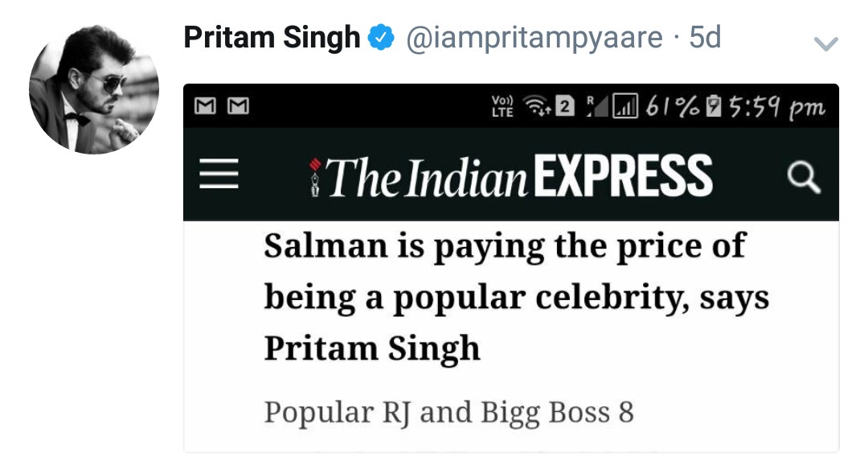Open the Salman is paying the price headline
This screenshot has height=457, width=868.
pos(517,298)
